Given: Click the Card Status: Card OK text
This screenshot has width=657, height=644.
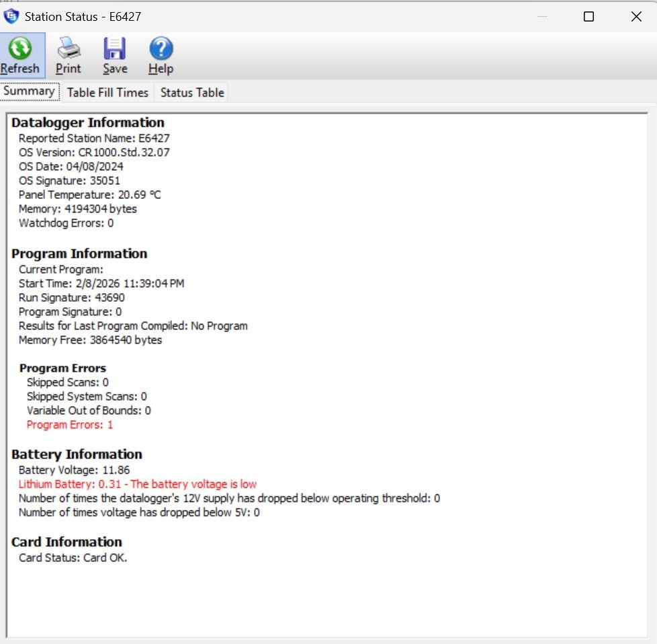Looking at the screenshot, I should [x=73, y=558].
